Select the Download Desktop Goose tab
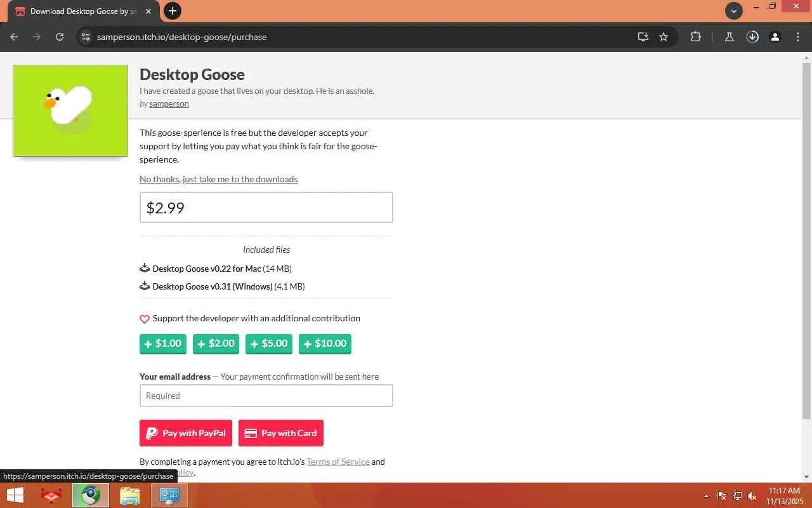This screenshot has height=508, width=812. (x=84, y=11)
